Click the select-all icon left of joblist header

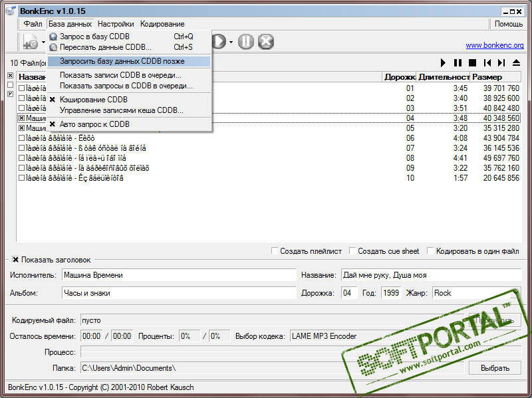(x=11, y=75)
